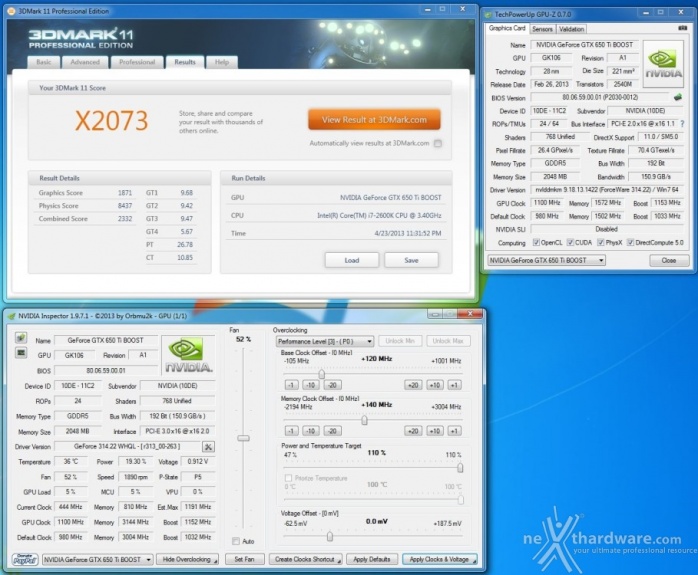Click the Close button in GPU-Z
Image resolution: width=698 pixels, height=575 pixels.
pyautogui.click(x=669, y=260)
